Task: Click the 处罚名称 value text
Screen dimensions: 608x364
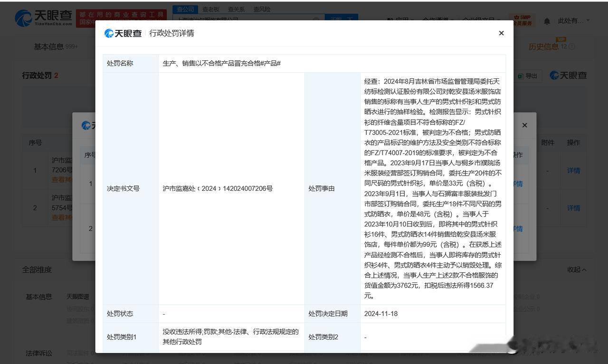Action: coord(221,63)
